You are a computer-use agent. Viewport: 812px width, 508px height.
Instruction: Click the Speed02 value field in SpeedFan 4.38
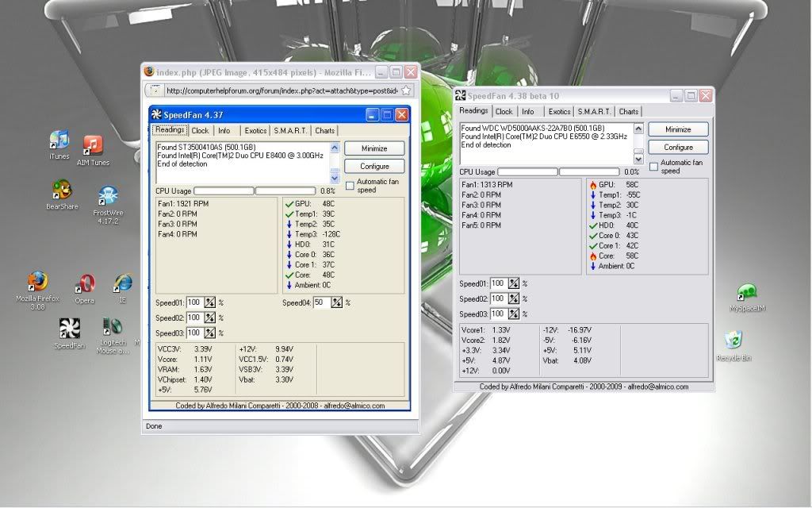coord(498,299)
